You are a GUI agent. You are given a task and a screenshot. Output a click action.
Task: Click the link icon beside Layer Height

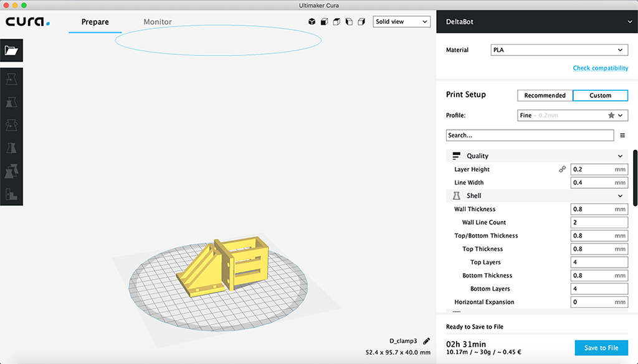tap(563, 169)
